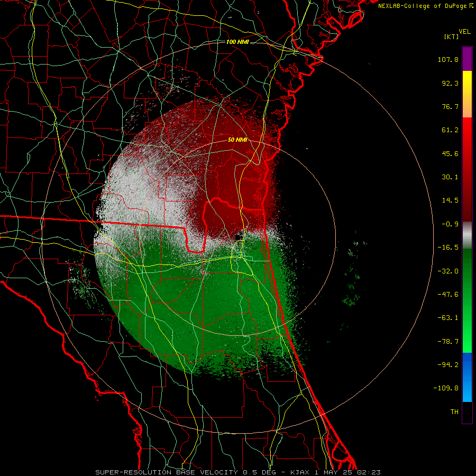Screen dimensions: 476x476
Task: Click the 61.2 legend value
Action: tap(450, 130)
